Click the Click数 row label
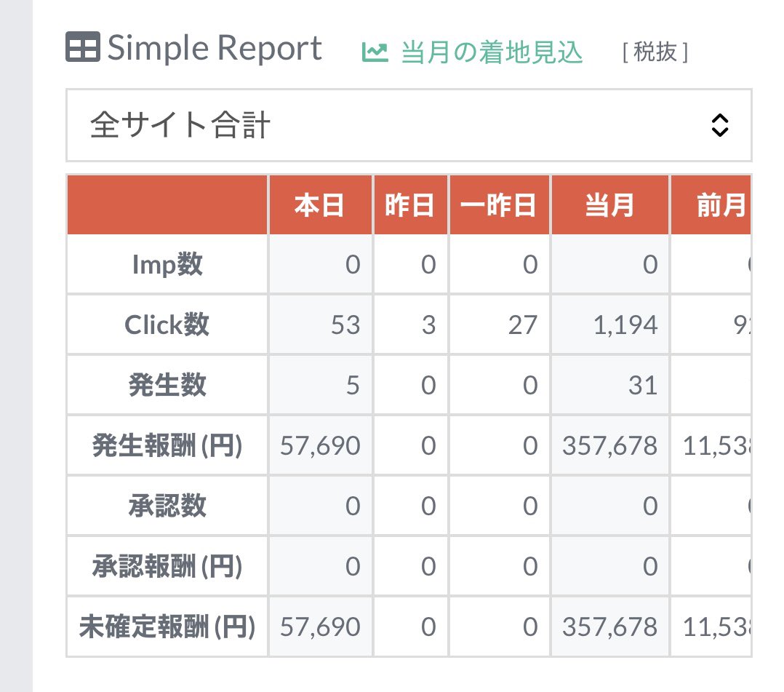This screenshot has height=692, width=784. [x=167, y=325]
